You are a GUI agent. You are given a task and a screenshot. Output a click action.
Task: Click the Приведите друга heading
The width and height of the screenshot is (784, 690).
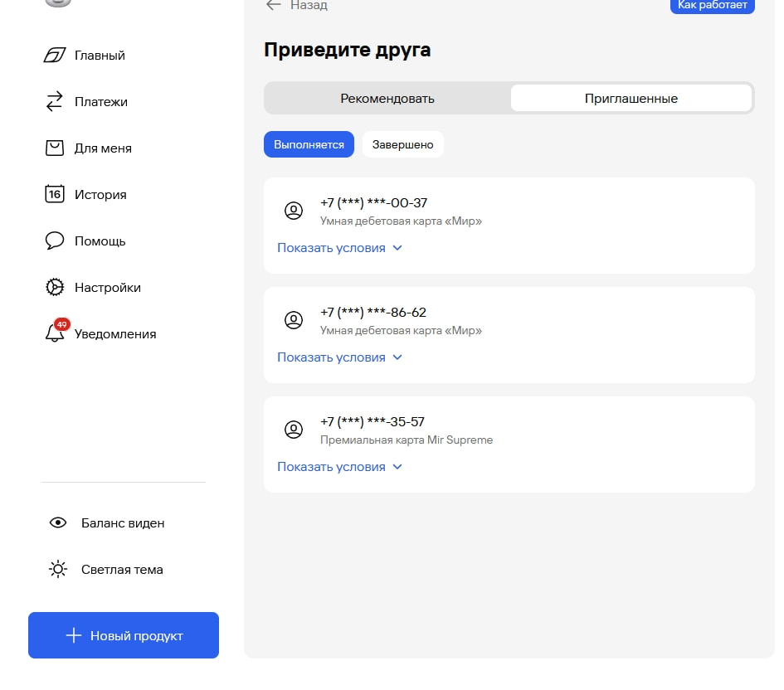[348, 51]
